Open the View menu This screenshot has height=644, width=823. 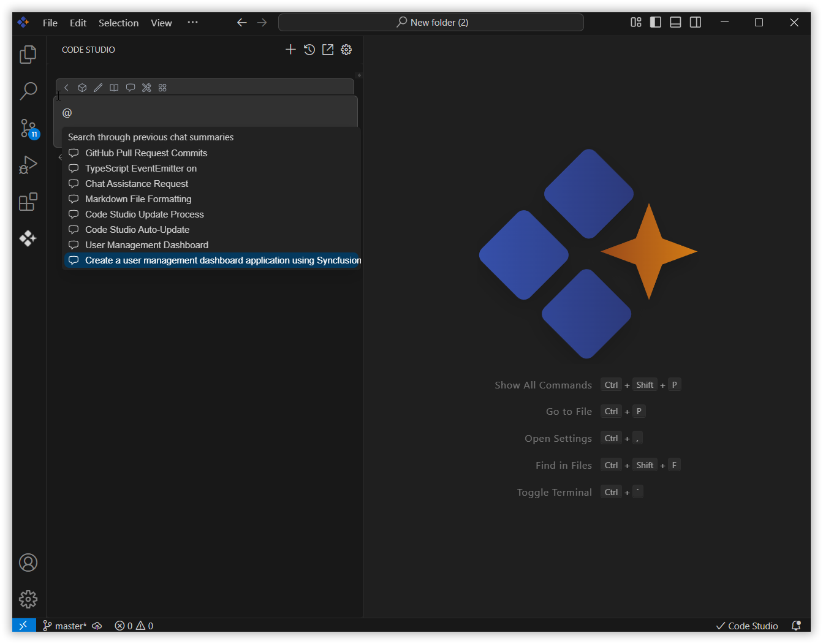(x=161, y=23)
